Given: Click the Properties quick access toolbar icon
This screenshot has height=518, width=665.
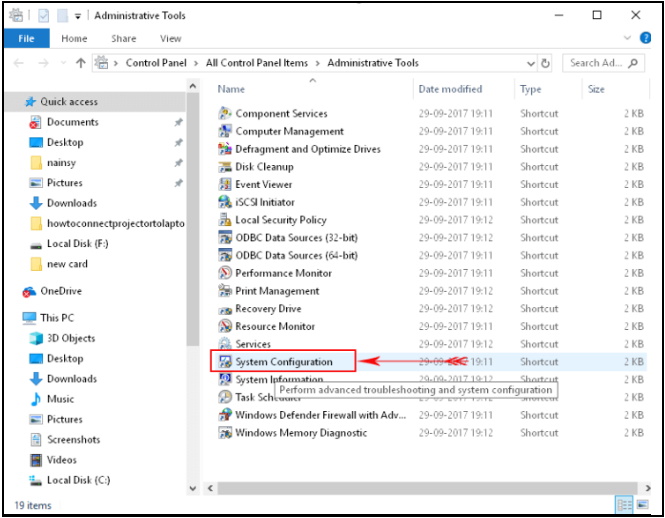Looking at the screenshot, I should pyautogui.click(x=43, y=16).
